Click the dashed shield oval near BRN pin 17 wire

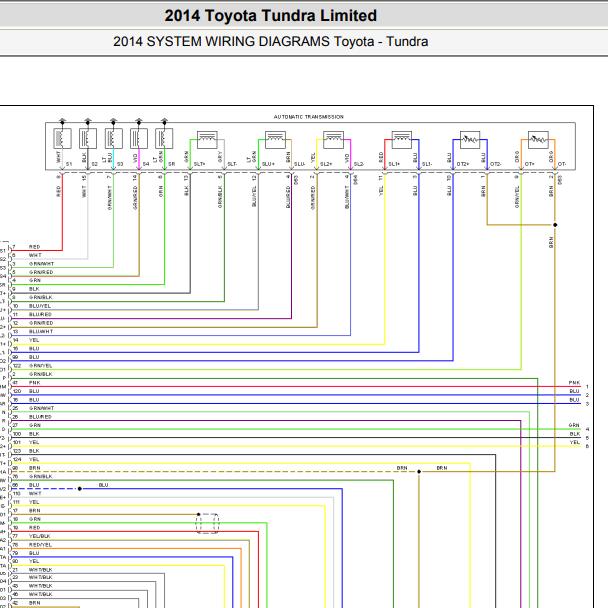[x=207, y=523]
